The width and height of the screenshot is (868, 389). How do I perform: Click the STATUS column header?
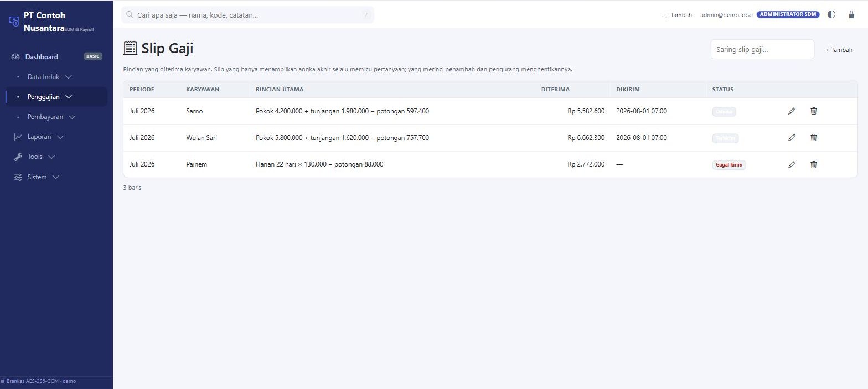point(723,89)
